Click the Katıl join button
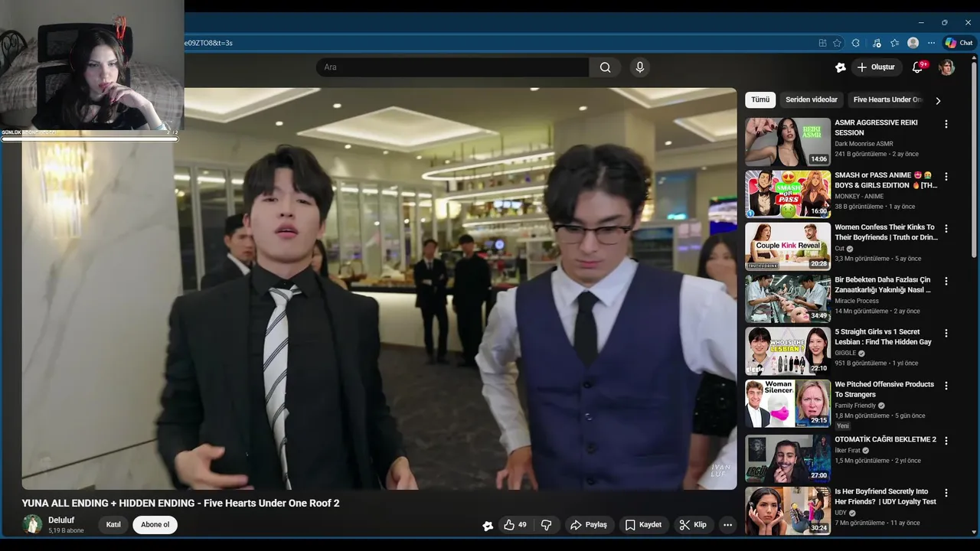This screenshot has width=980, height=551. [113, 525]
